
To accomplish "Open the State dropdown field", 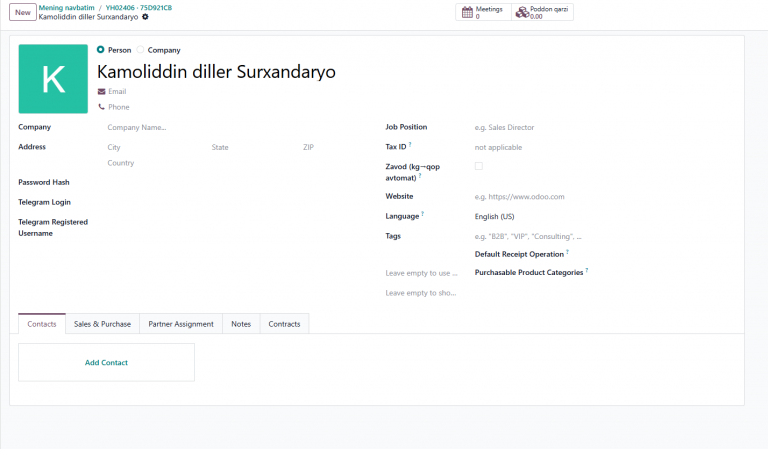I will [252, 147].
